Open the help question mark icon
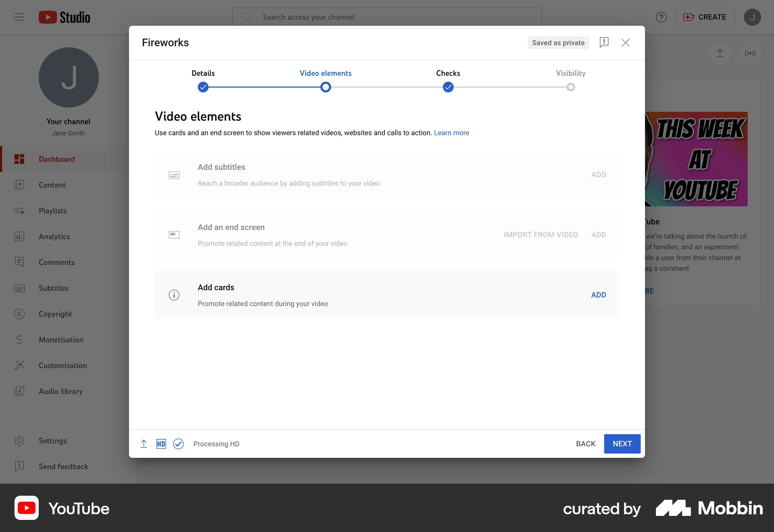This screenshot has height=532, width=774. tap(661, 17)
